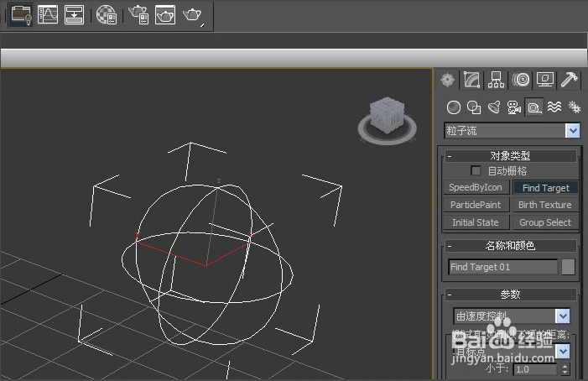
Task: Enable the 自动栅格 checkbox
Action: click(476, 171)
